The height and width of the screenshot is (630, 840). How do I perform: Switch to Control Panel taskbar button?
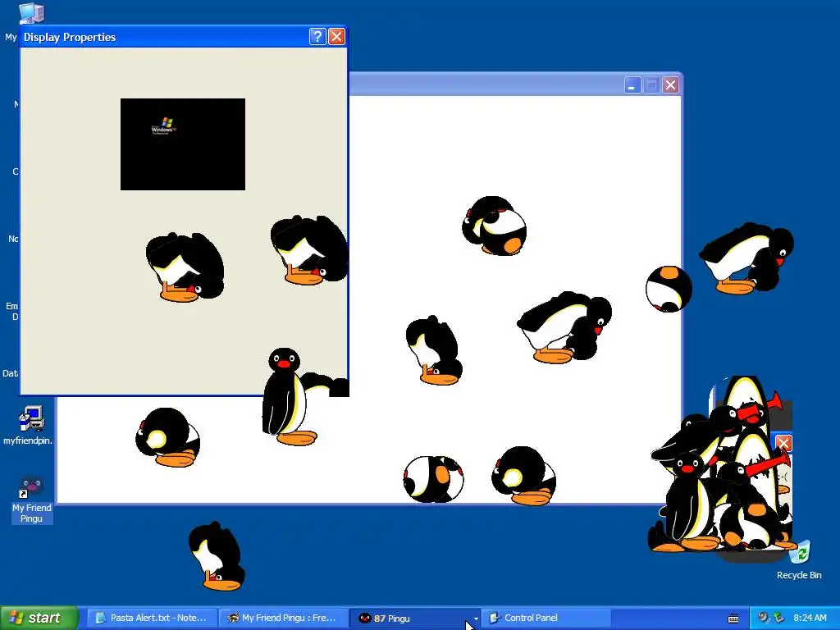pyautogui.click(x=546, y=618)
